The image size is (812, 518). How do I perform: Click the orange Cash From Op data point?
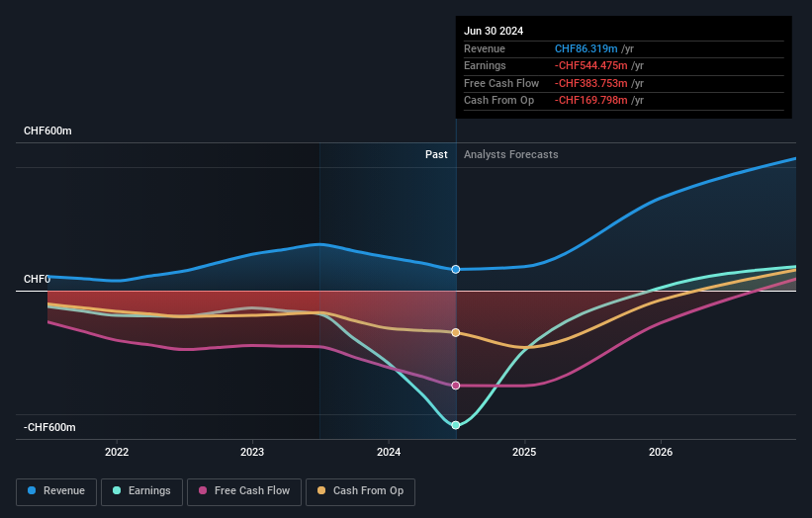point(456,332)
